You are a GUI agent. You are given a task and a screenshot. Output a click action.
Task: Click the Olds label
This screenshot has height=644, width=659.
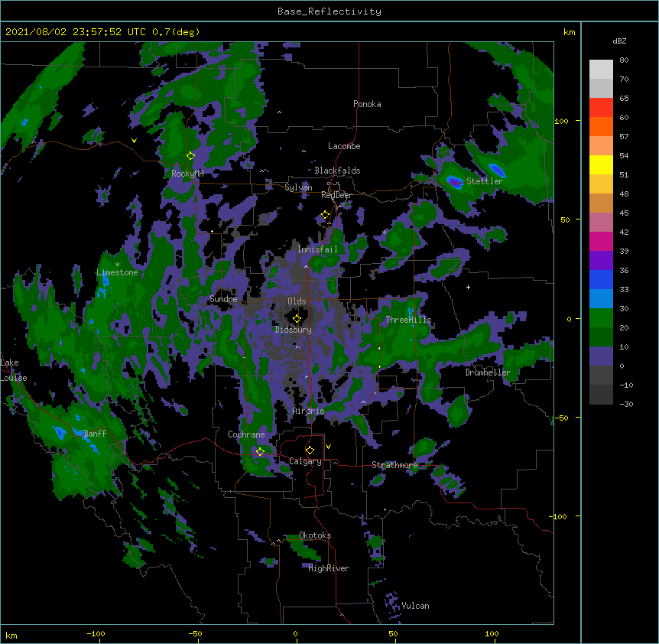coord(297,301)
